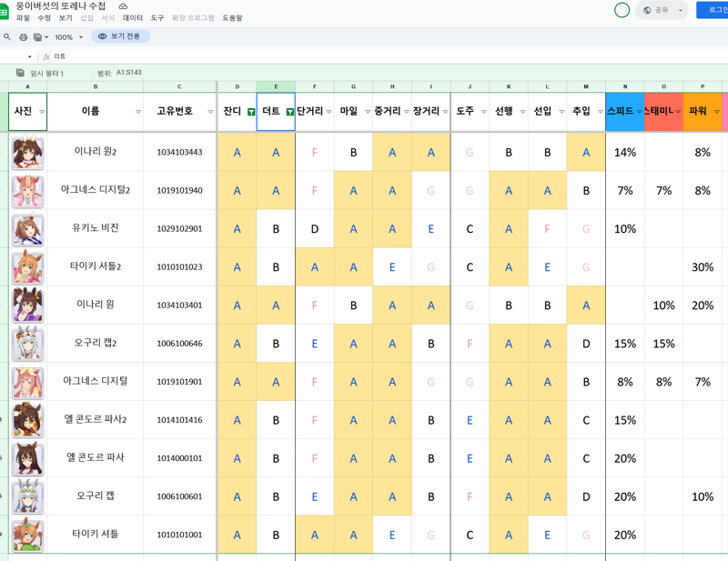Select the 30% power cell
The image size is (728, 561).
(703, 266)
